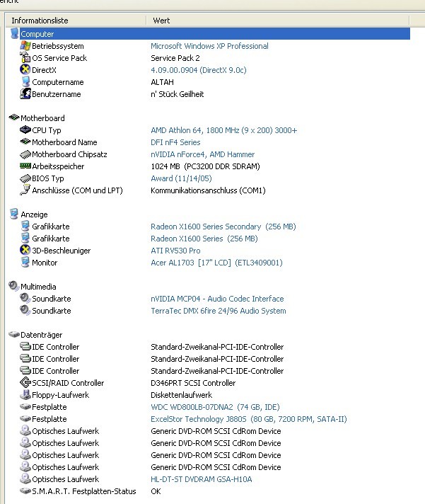The image size is (425, 504).
Task: Click the 'Floppy-Laufwerk' label
Action: (x=60, y=395)
